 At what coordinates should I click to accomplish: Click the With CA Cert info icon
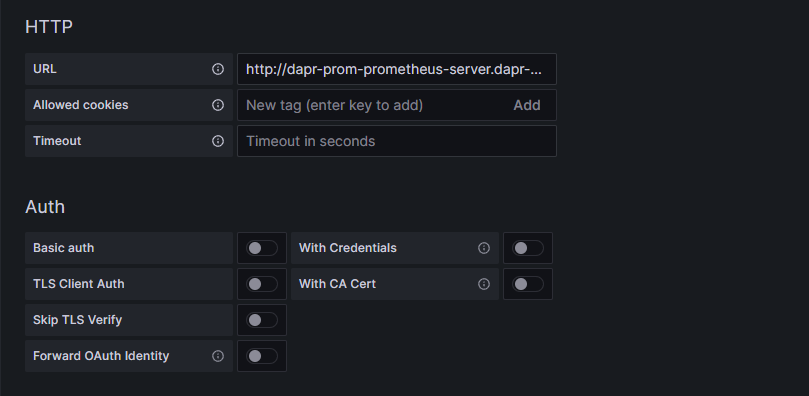[x=484, y=284]
